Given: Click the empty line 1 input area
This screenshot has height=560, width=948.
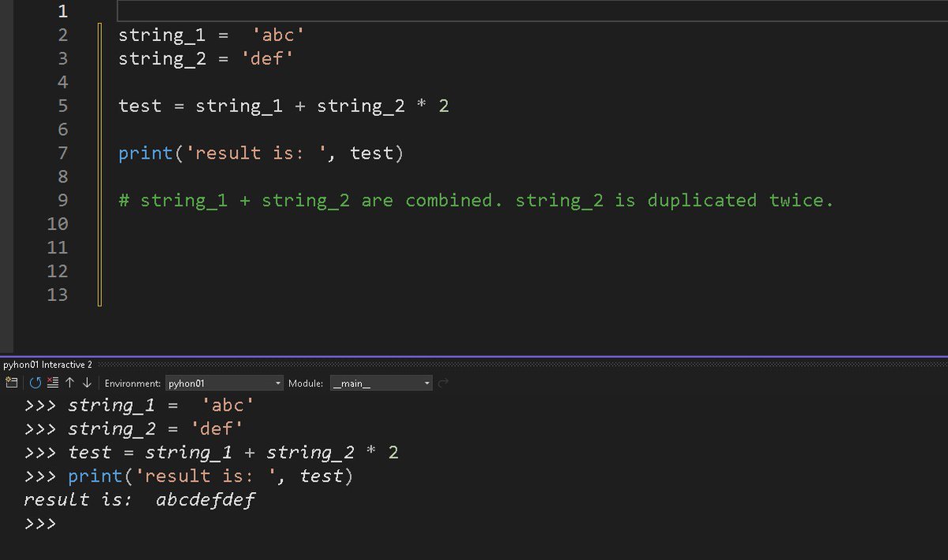Looking at the screenshot, I should click(x=316, y=11).
